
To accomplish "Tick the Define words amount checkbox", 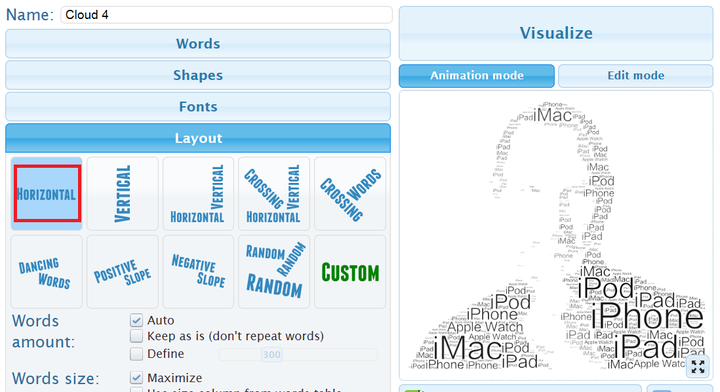I will (x=136, y=354).
